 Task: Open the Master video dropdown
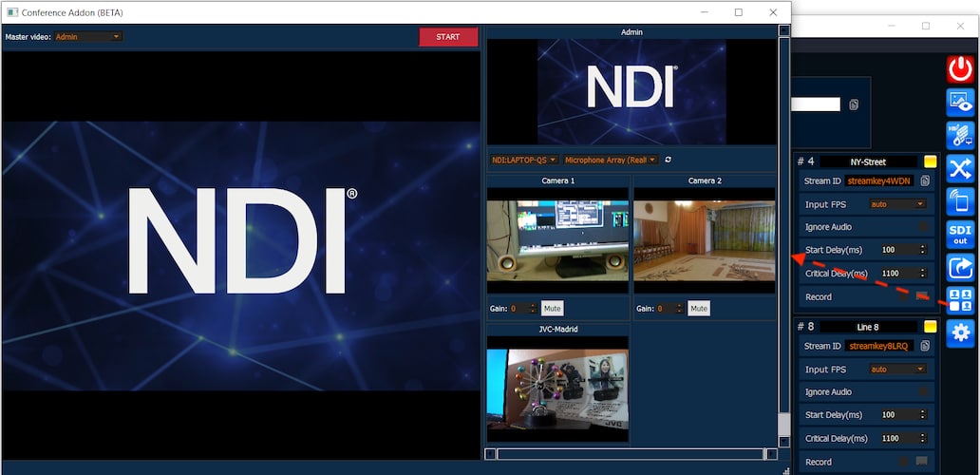(x=88, y=37)
